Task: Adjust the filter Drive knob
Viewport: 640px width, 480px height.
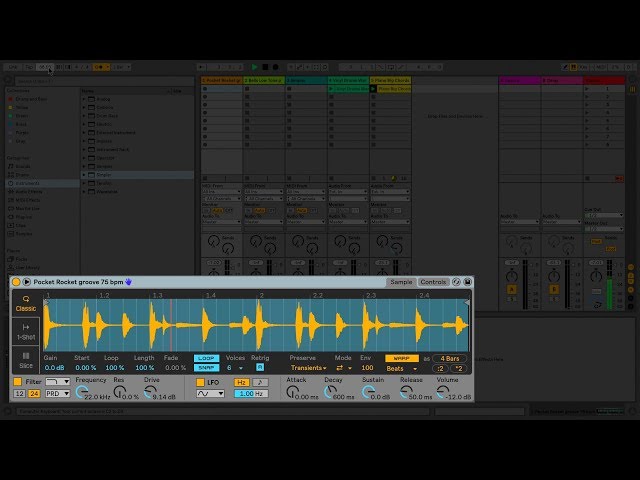Action: click(x=150, y=392)
